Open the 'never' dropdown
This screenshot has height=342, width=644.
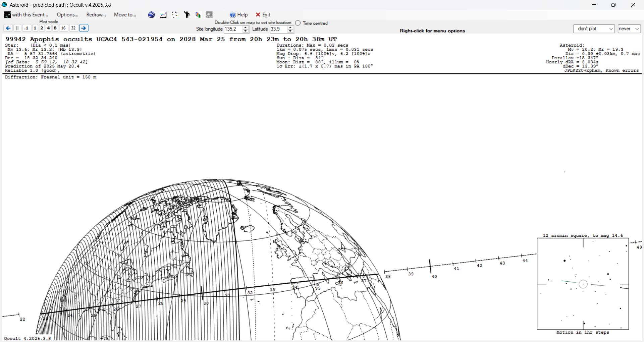pyautogui.click(x=629, y=29)
